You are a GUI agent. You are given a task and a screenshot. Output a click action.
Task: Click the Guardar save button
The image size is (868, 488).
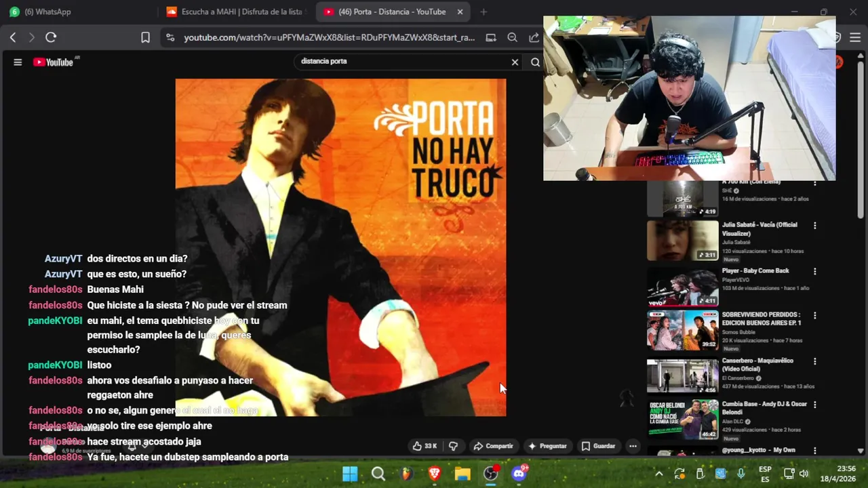click(599, 446)
